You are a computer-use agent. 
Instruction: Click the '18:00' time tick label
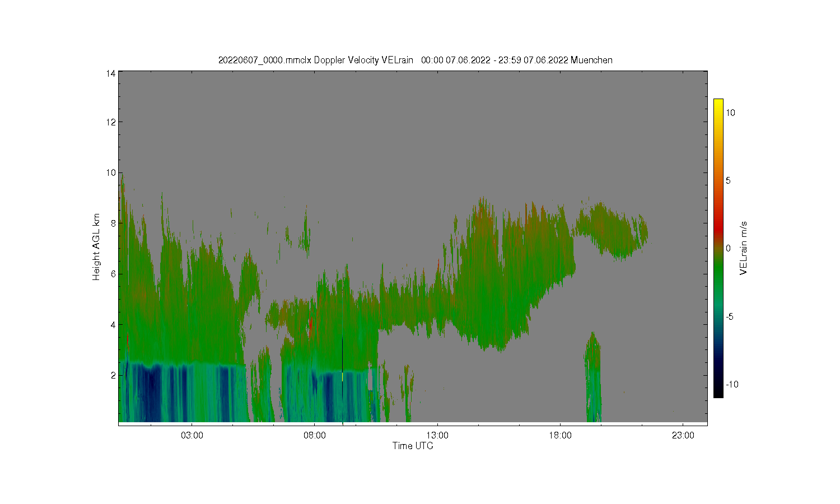pyautogui.click(x=560, y=435)
